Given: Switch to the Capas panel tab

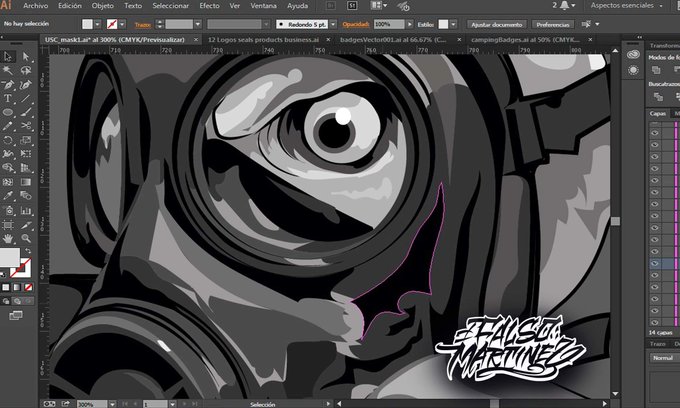Looking at the screenshot, I should pyautogui.click(x=657, y=113).
